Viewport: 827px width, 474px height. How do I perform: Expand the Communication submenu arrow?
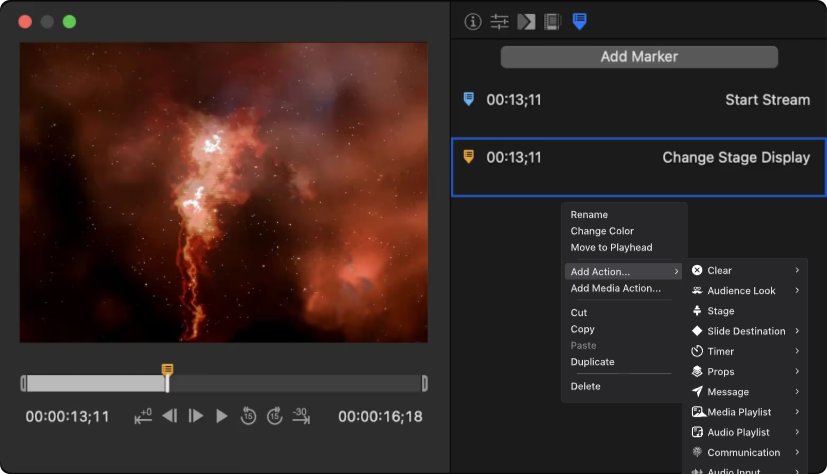click(x=797, y=452)
